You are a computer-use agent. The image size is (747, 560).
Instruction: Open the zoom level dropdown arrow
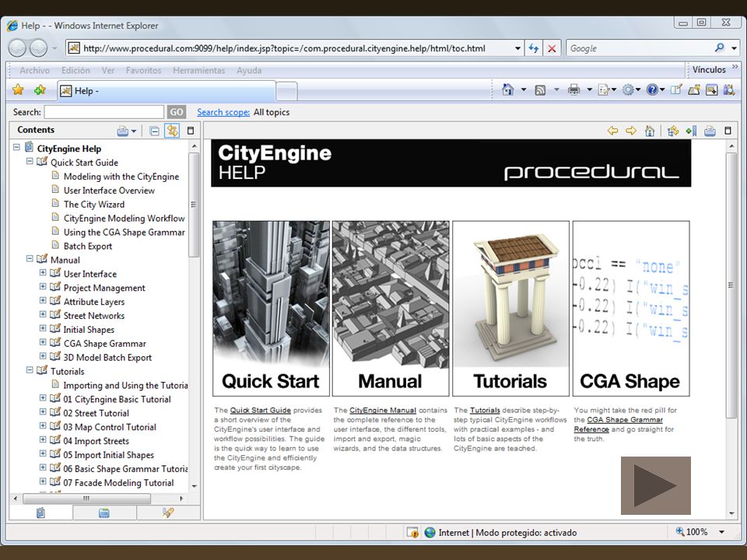pyautogui.click(x=722, y=532)
